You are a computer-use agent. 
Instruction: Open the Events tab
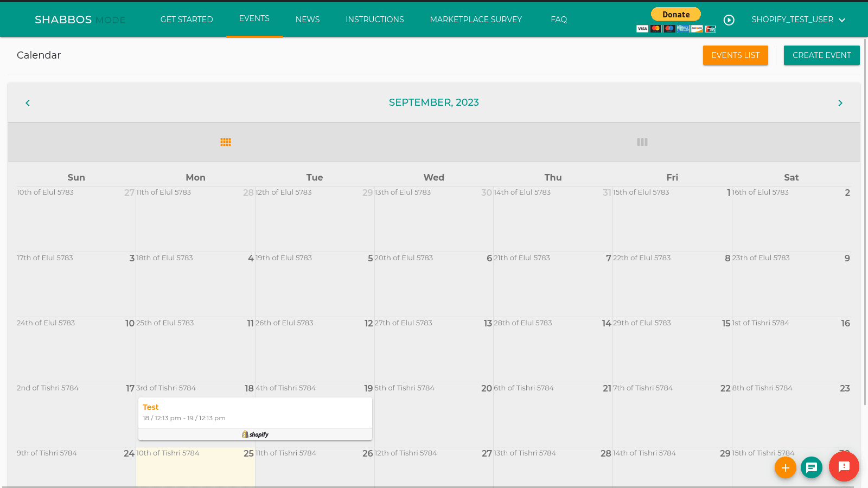point(254,18)
